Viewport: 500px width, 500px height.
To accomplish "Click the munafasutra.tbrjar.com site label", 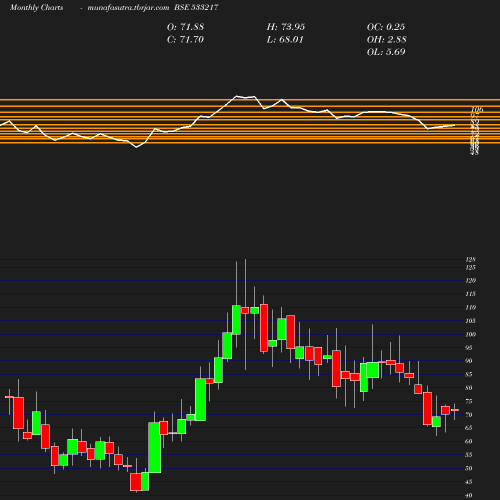I will click(x=128, y=7).
